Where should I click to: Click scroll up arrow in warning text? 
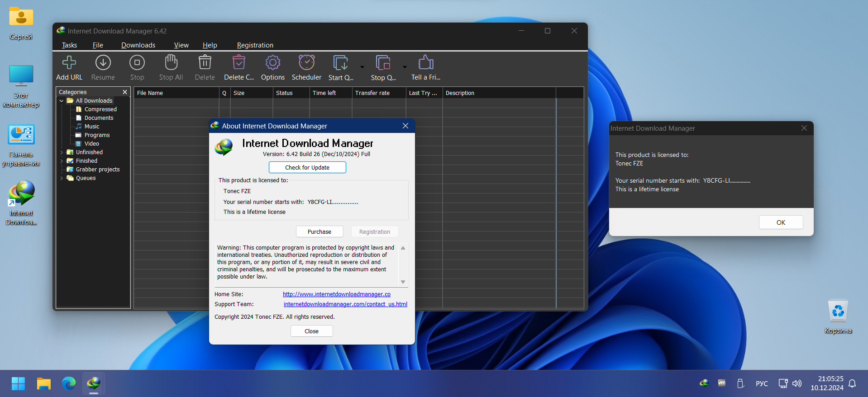tap(403, 248)
